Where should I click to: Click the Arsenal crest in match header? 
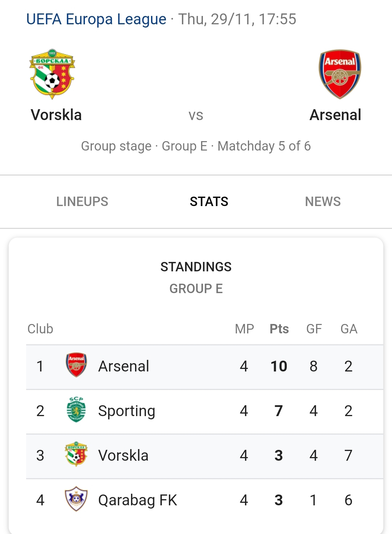coord(340,74)
